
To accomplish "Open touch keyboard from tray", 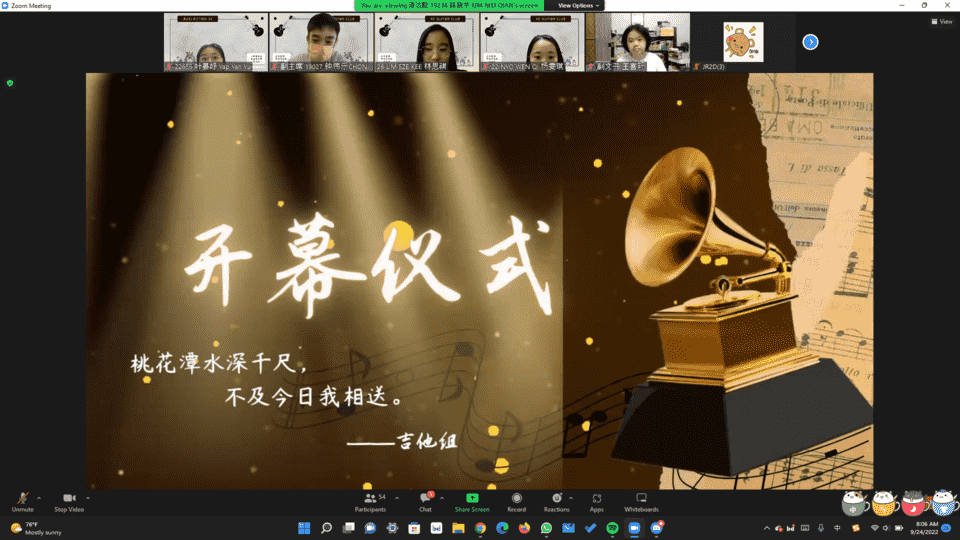I will pyautogui.click(x=805, y=528).
